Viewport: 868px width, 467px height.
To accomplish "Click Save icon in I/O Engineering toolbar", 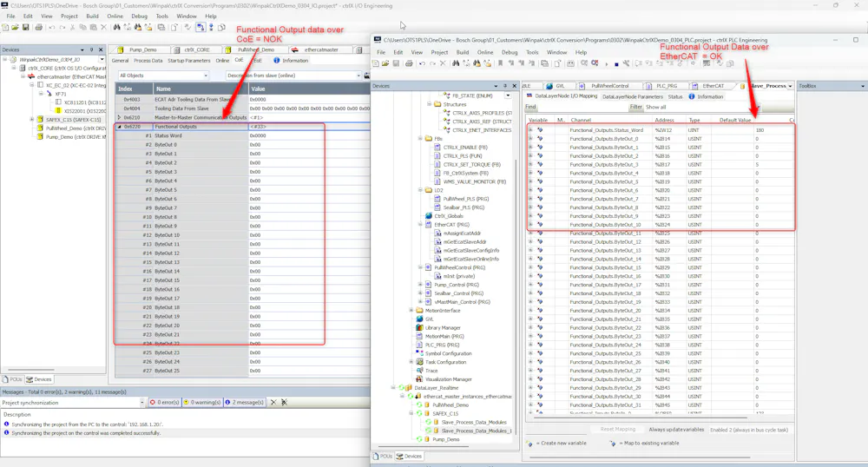I will (x=25, y=27).
